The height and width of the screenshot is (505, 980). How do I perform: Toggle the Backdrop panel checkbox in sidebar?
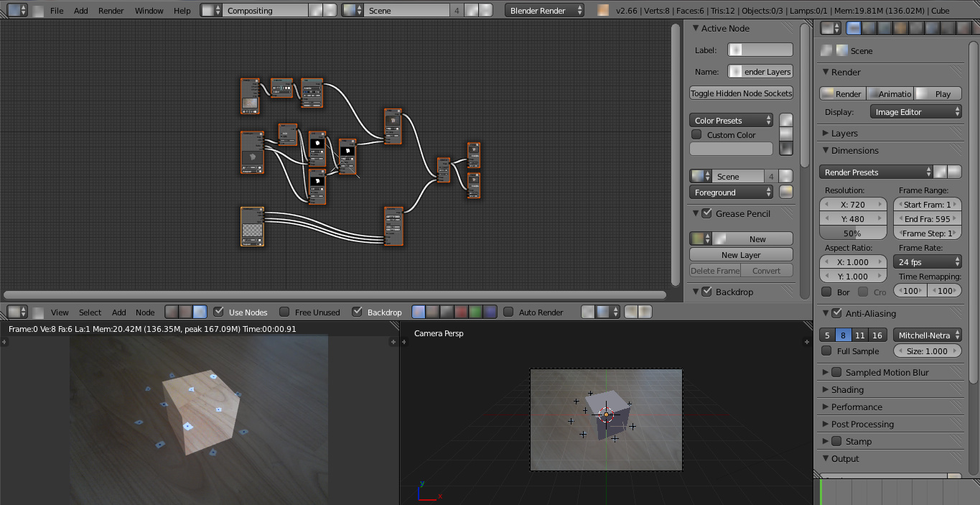pyautogui.click(x=706, y=292)
